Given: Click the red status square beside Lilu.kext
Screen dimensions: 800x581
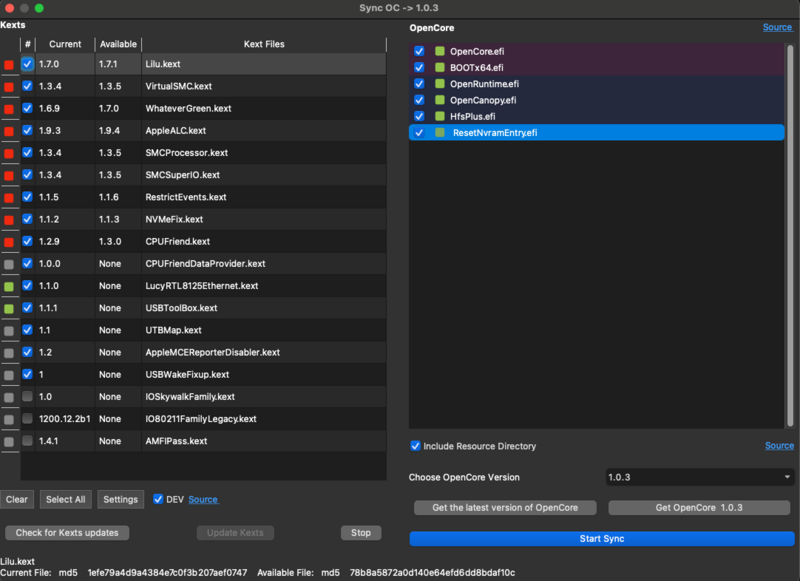Looking at the screenshot, I should (11, 64).
